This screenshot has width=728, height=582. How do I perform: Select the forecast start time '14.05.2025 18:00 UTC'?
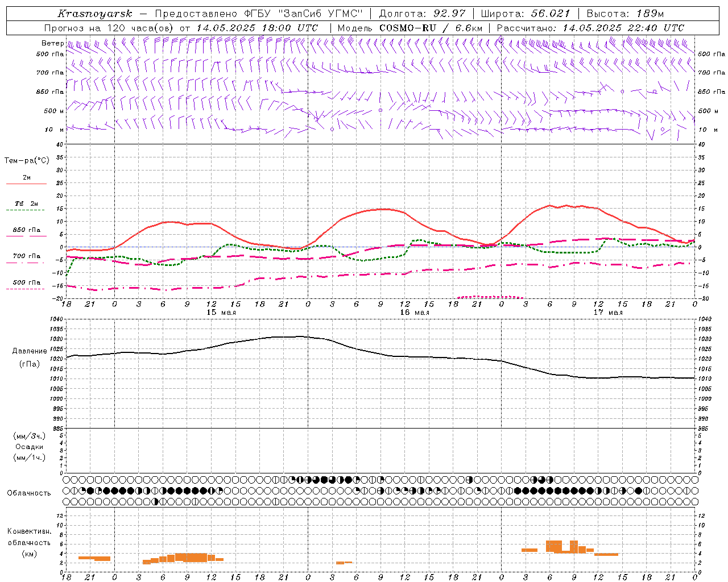(x=257, y=28)
